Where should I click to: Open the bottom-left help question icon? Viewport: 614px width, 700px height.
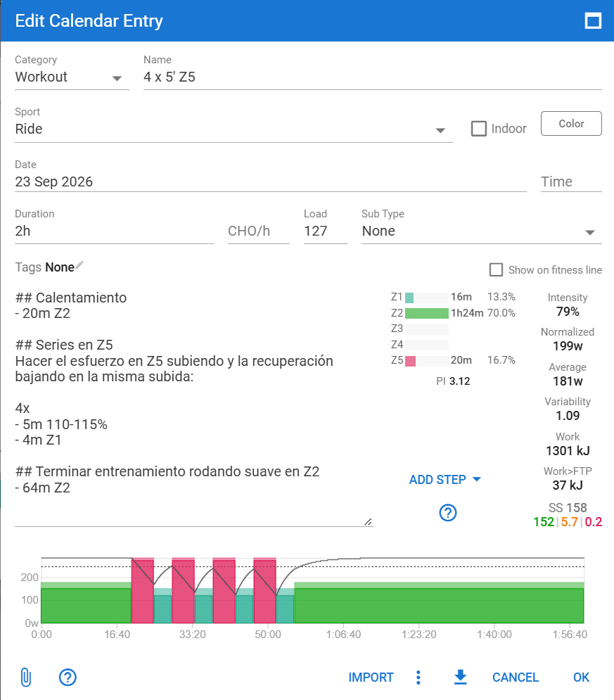click(68, 677)
